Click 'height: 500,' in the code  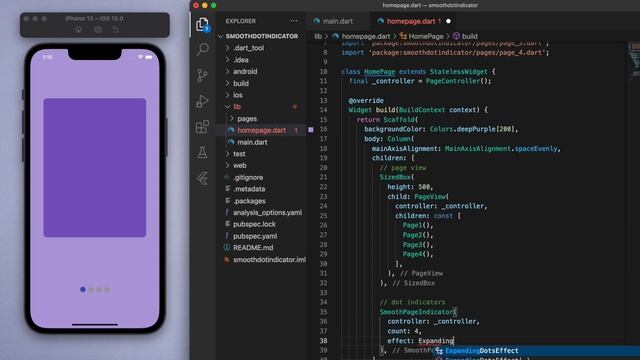[410, 187]
